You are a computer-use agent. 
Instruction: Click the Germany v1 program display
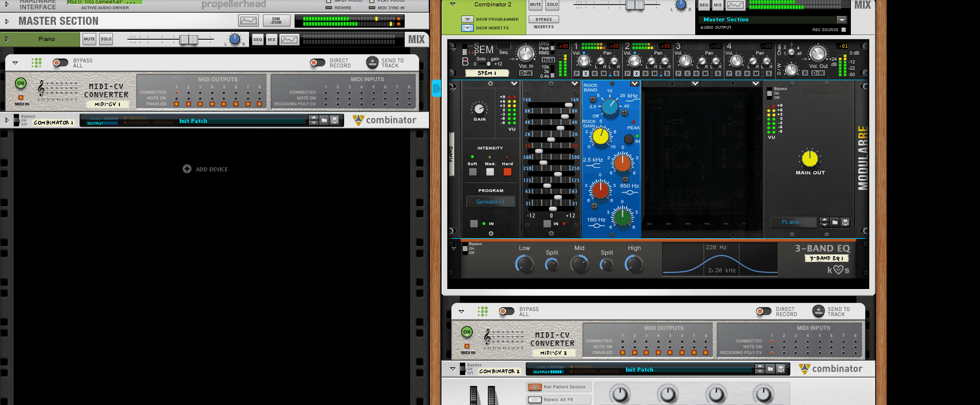pos(491,202)
